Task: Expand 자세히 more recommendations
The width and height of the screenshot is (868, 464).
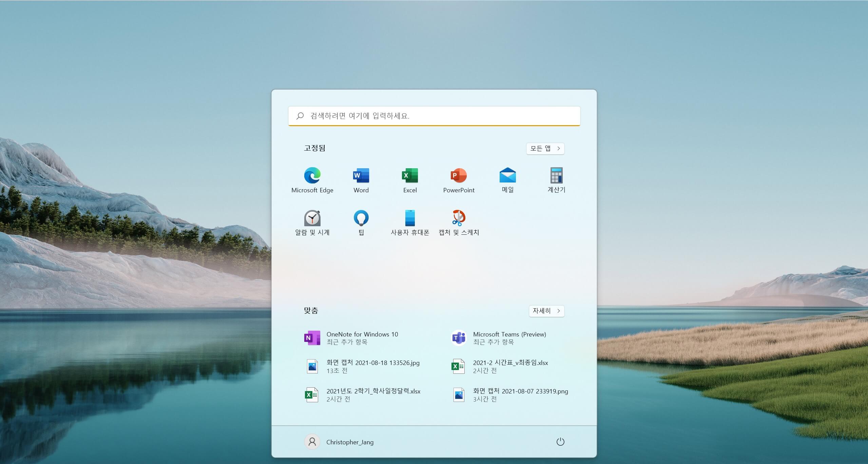Action: pyautogui.click(x=546, y=311)
